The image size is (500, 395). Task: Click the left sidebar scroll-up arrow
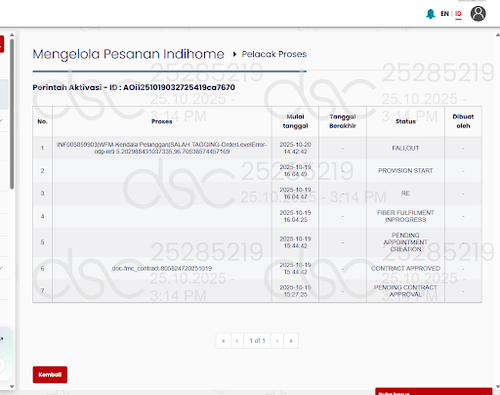coord(12,35)
